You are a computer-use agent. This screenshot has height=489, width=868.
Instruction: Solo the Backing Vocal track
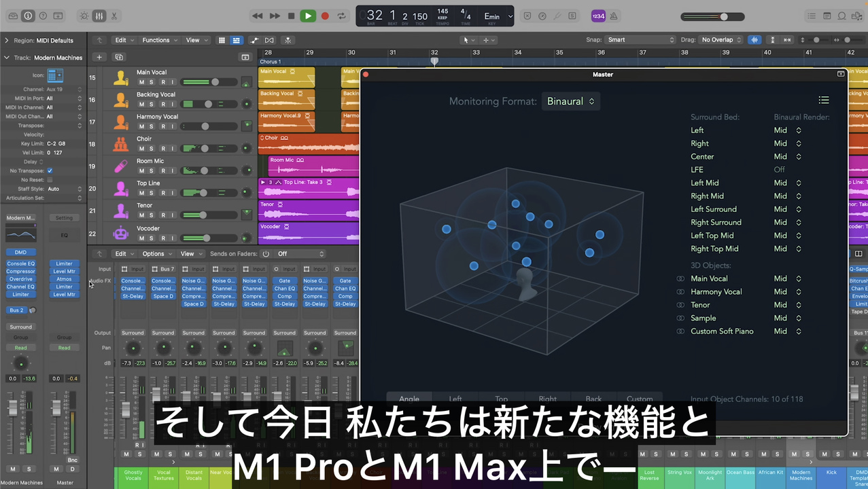coord(152,104)
